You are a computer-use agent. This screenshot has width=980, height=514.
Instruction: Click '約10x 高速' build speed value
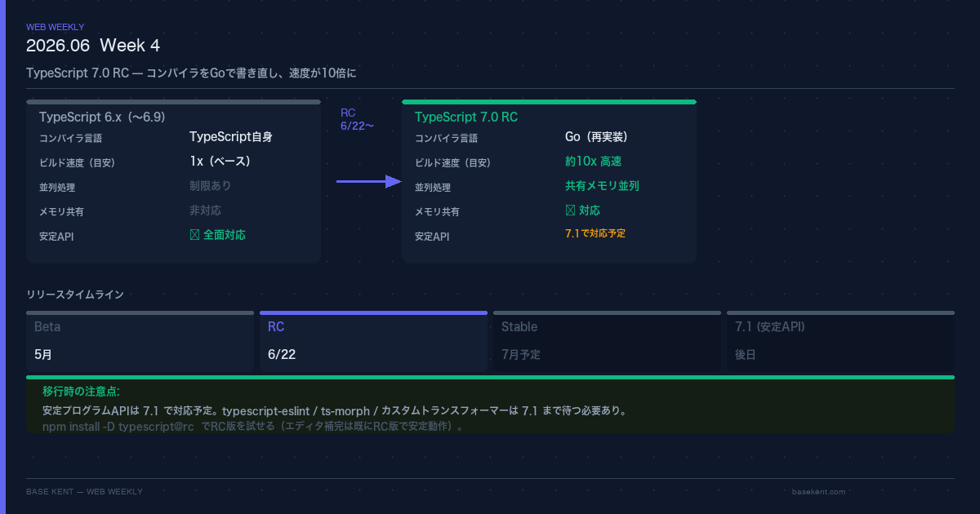tap(594, 162)
